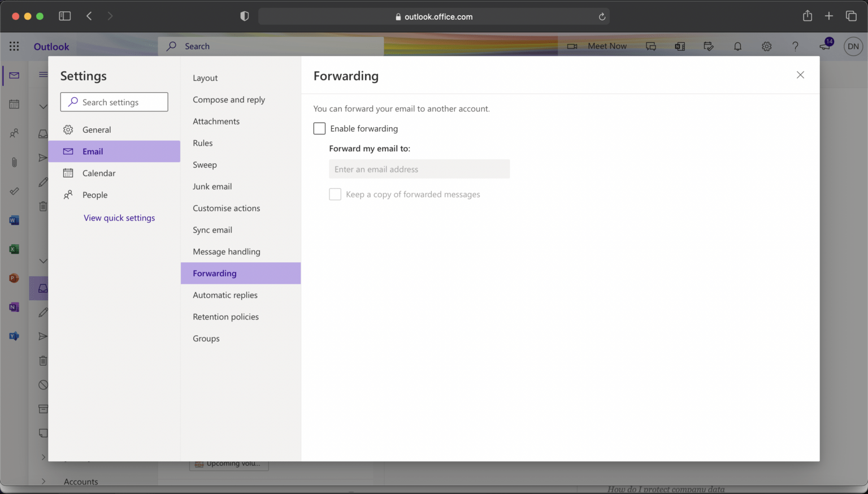Screen dimensions: 868x494
Task: Open the Search settings box
Action: click(114, 102)
